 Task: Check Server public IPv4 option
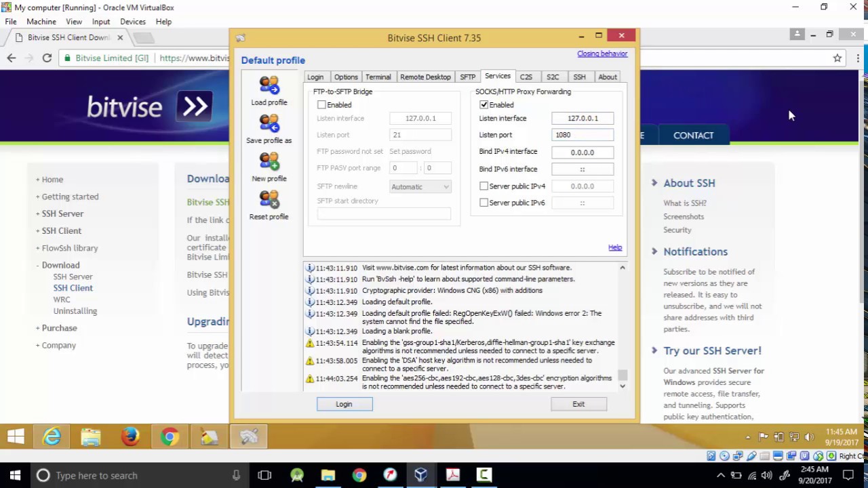pyautogui.click(x=484, y=186)
